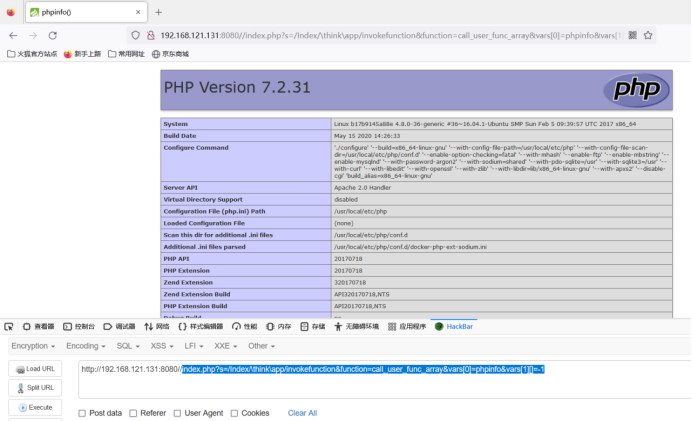
Task: Click the browser forward arrow
Action: coord(33,35)
